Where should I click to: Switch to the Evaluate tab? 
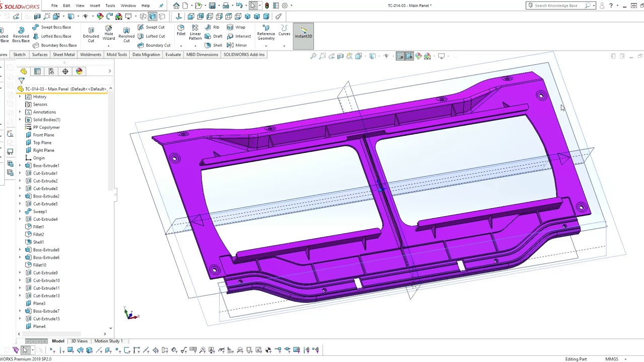click(x=173, y=54)
